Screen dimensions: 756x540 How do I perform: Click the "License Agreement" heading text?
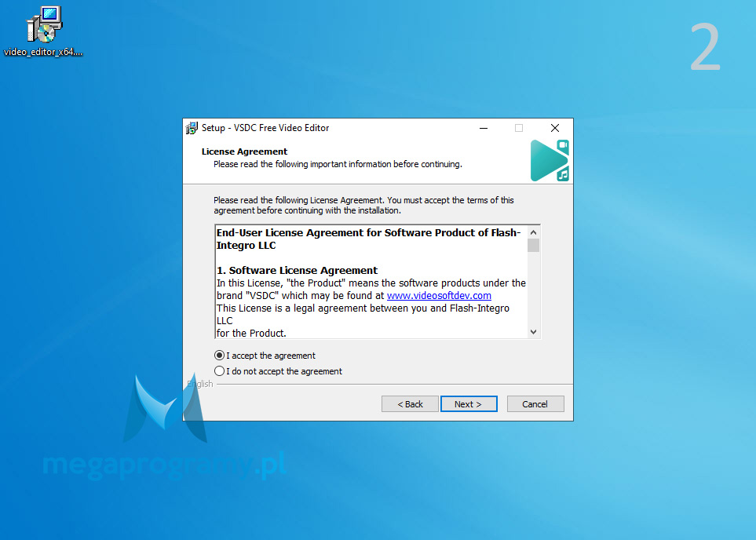tap(244, 151)
